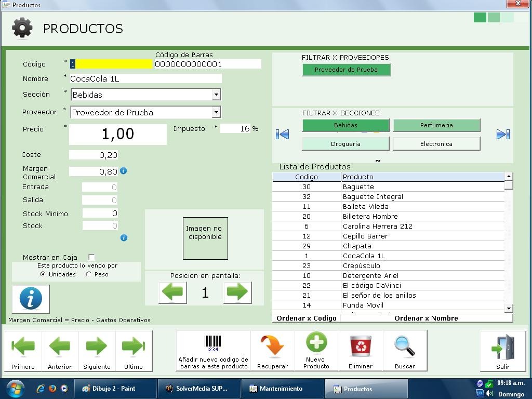Select the Productos taskbar button
The width and height of the screenshot is (532, 399).
tap(366, 389)
